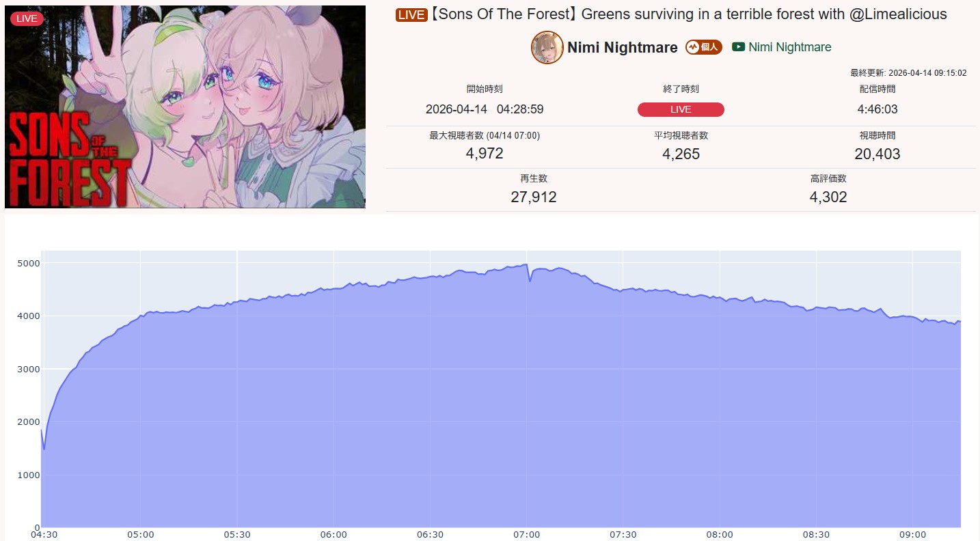The image size is (980, 541).
Task: Click Nimi Nightmare's round avatar icon
Action: point(547,47)
